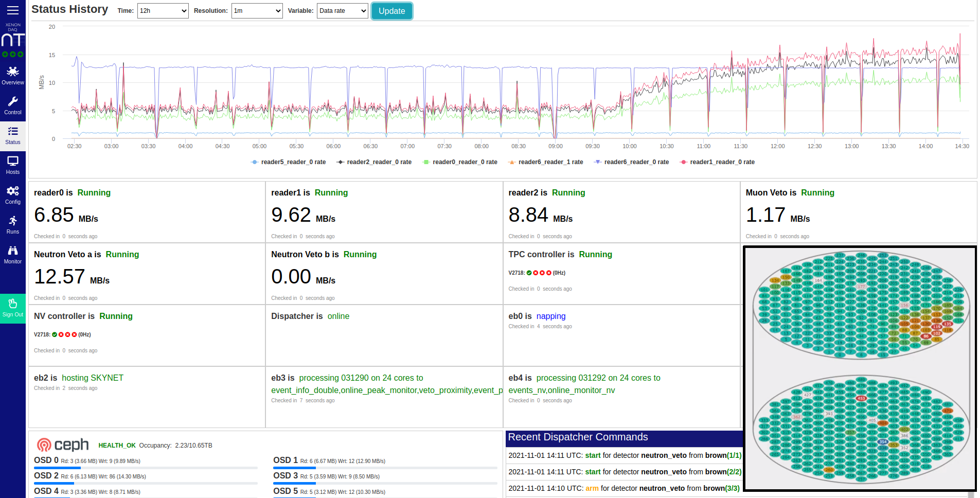
Task: Open the Hosts monitor icon
Action: tap(13, 162)
